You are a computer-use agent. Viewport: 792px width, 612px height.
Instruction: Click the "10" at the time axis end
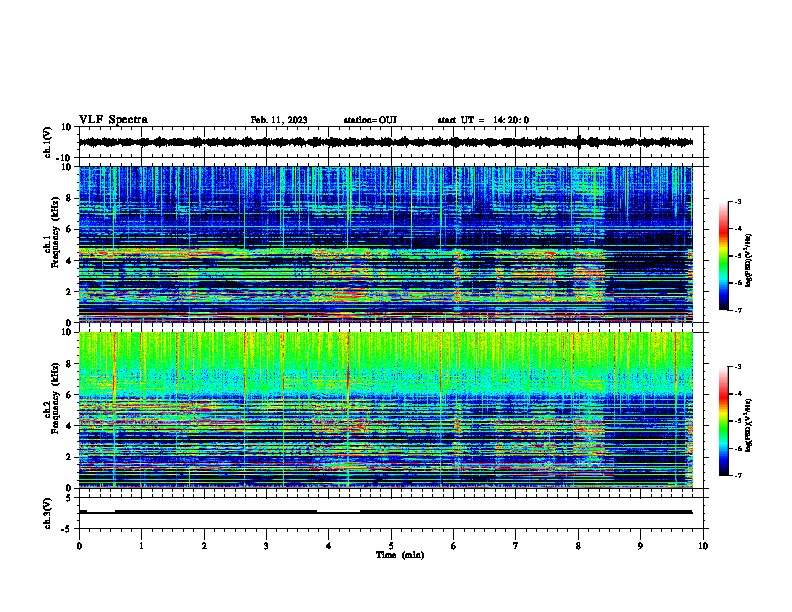coord(703,546)
